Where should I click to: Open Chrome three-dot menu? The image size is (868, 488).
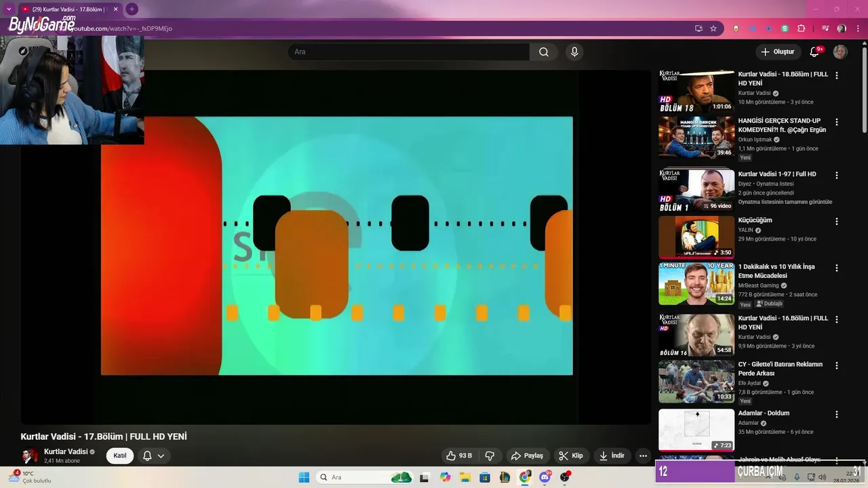point(857,28)
